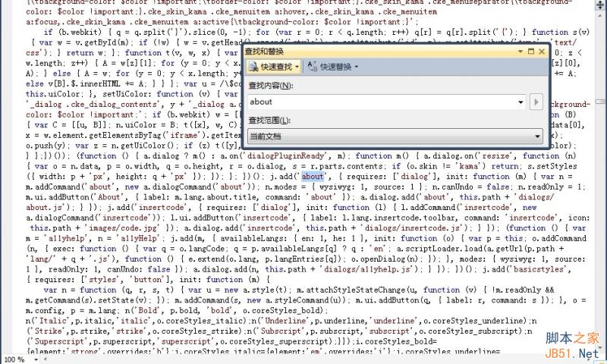Open the 快速查找 mode dropdown arrow
607x364 pixels.
point(297,67)
